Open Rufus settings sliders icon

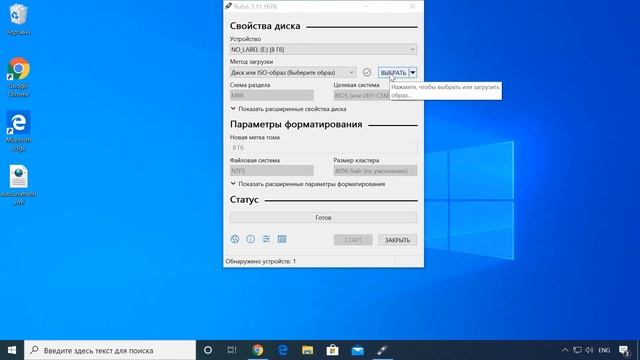pyautogui.click(x=266, y=239)
